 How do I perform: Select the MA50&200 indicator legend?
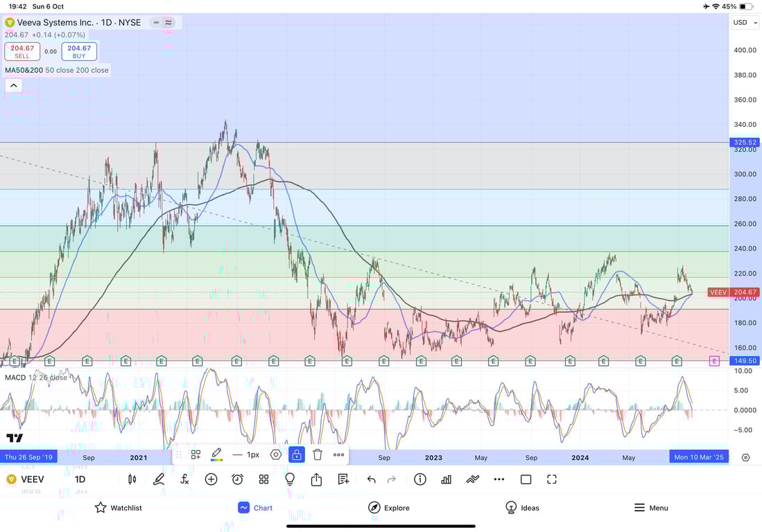[x=57, y=71]
